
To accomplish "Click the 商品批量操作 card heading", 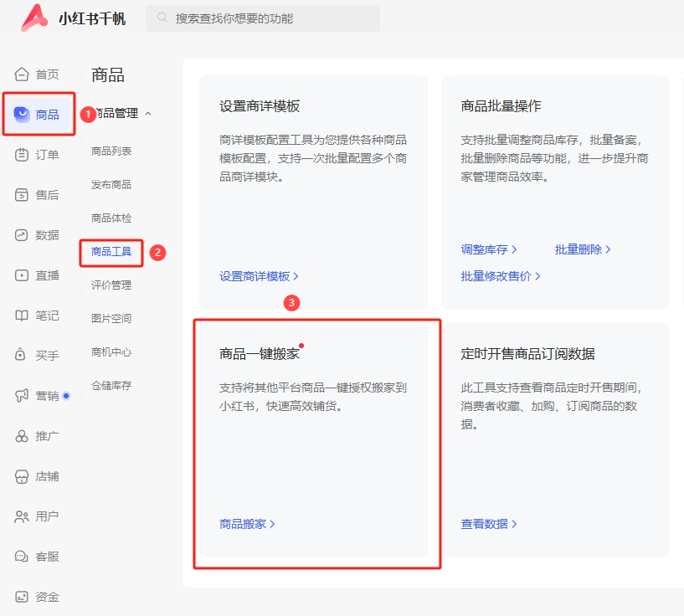I will pyautogui.click(x=501, y=106).
